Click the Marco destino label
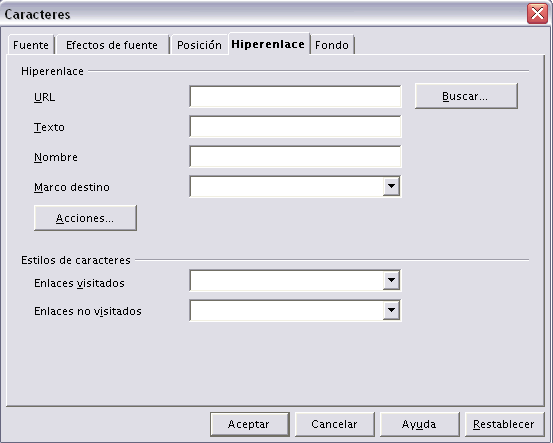This screenshot has height=443, width=553. 72,187
